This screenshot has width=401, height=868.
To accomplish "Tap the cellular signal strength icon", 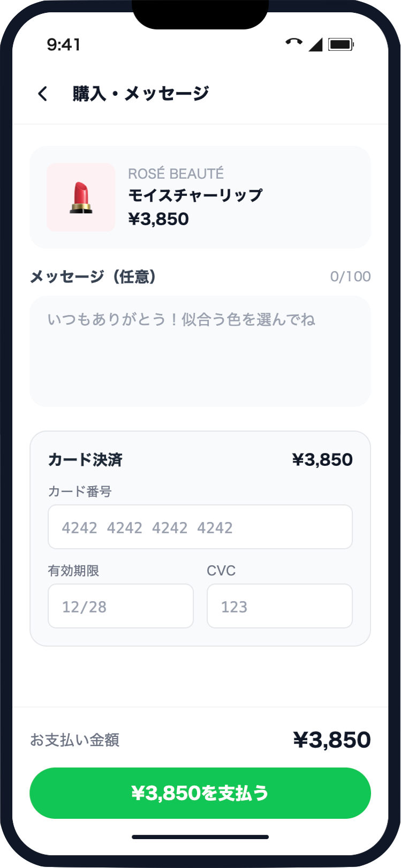I will point(315,44).
